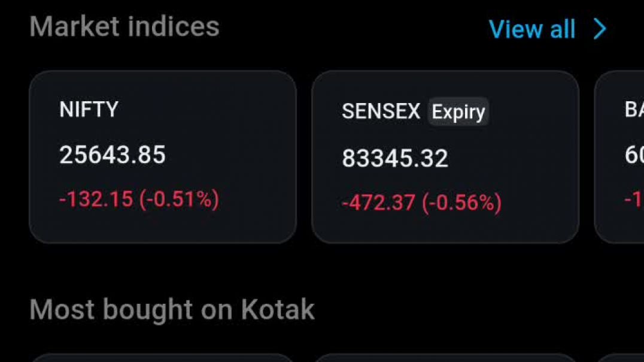Open the NIFTY index card
The image size is (644, 362).
coord(162,157)
